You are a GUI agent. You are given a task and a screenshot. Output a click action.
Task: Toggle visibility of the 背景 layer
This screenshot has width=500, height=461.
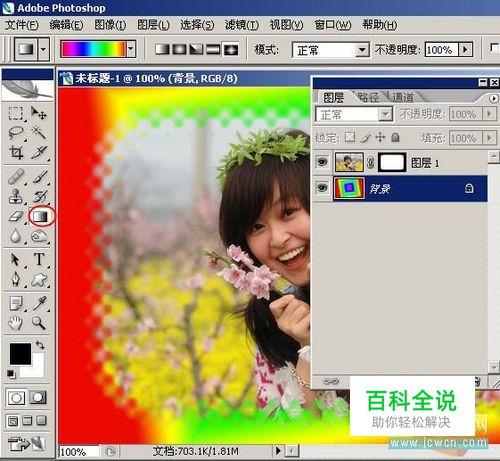coord(322,188)
